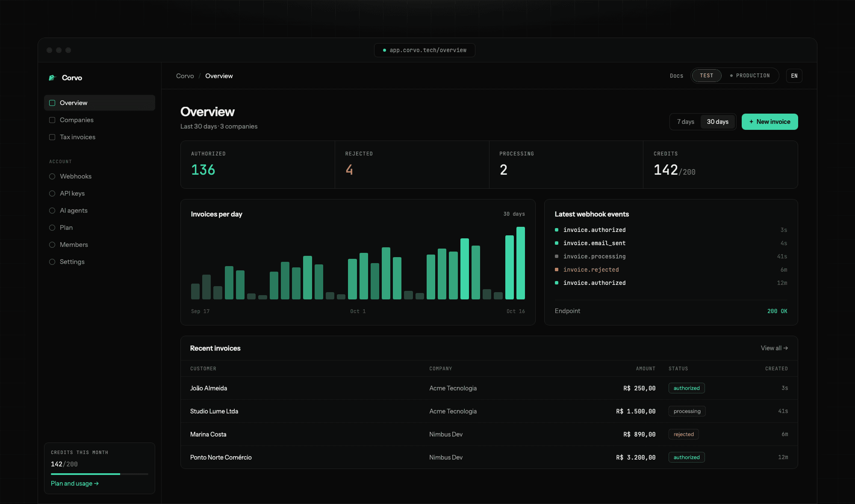The image size is (855, 504).
Task: Open the Settings page
Action: click(100, 262)
